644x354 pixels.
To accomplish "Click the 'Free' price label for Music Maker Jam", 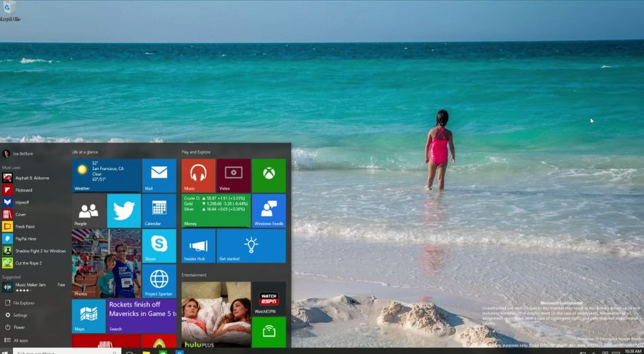I will click(61, 284).
